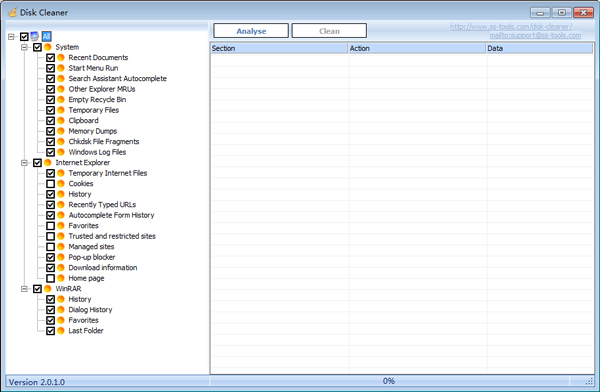Minimize the Disk Cleaner window
This screenshot has width=600, height=392.
pyautogui.click(x=540, y=13)
